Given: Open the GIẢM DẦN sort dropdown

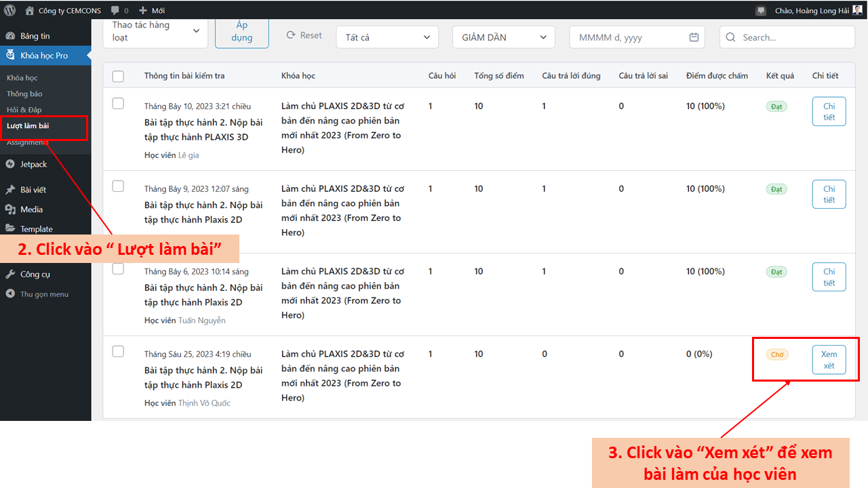Looking at the screenshot, I should pos(504,37).
